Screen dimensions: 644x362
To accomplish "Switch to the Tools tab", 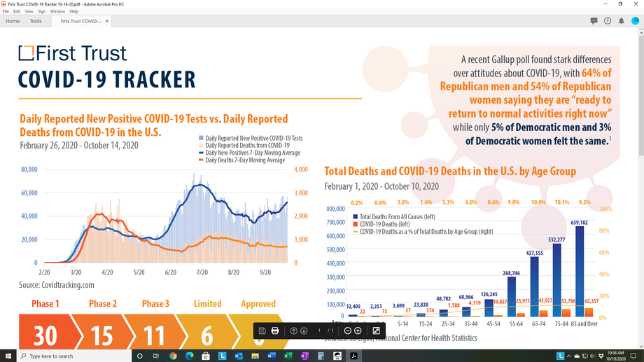I will (35, 21).
